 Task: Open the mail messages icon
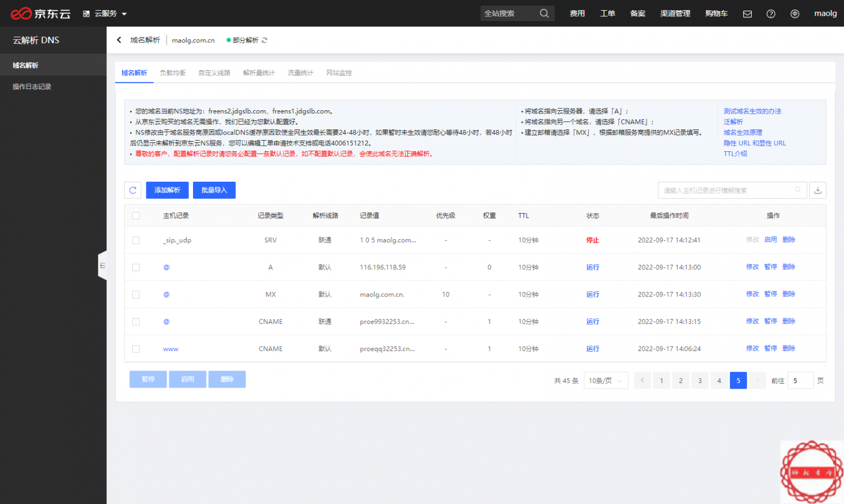point(747,14)
